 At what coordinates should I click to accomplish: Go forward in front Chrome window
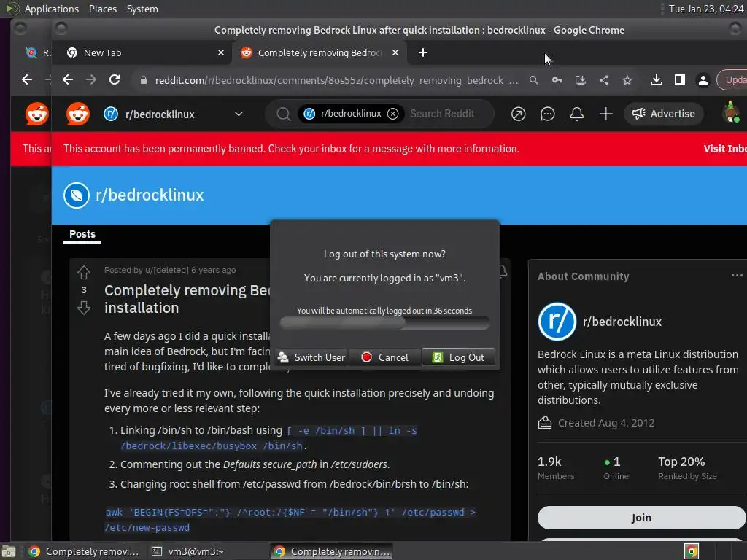pos(91,80)
